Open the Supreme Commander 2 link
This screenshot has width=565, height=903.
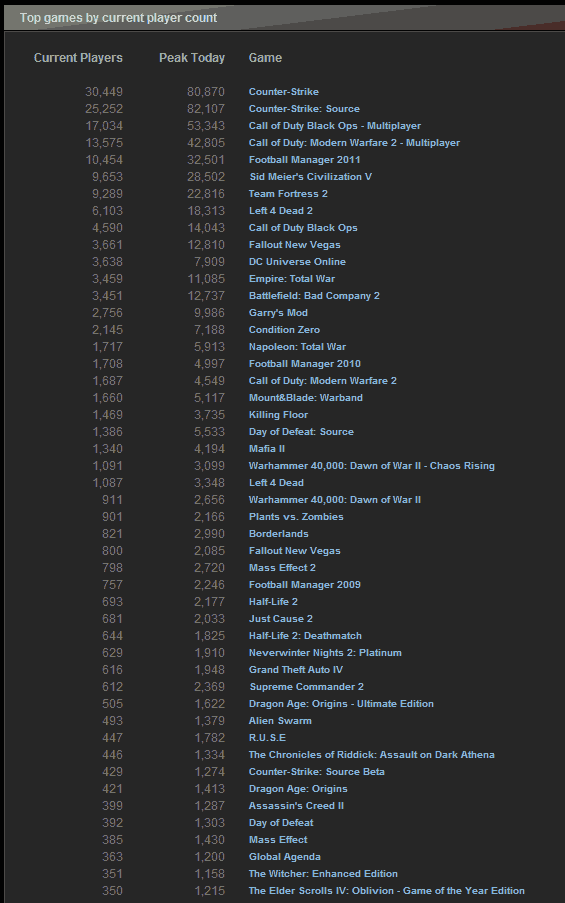click(306, 686)
